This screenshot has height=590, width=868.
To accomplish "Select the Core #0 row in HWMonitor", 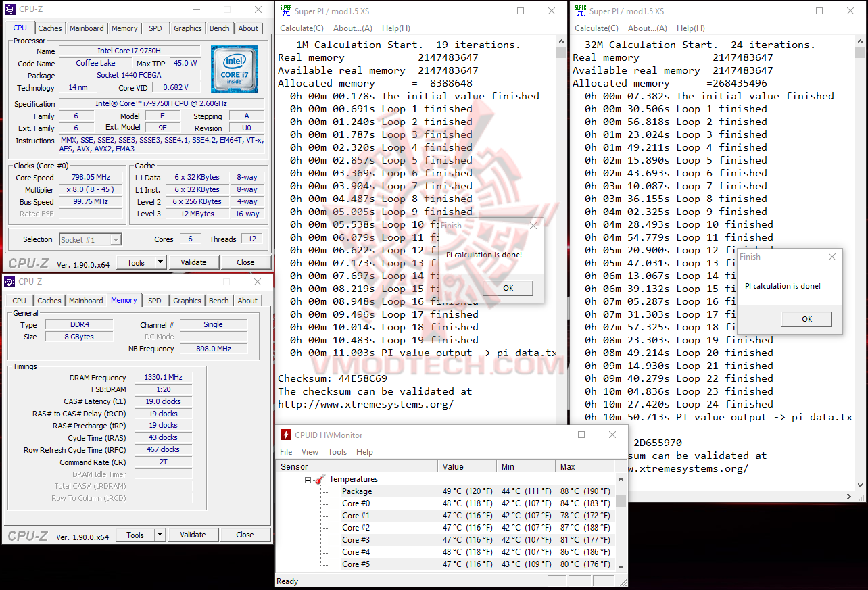I will [x=445, y=503].
